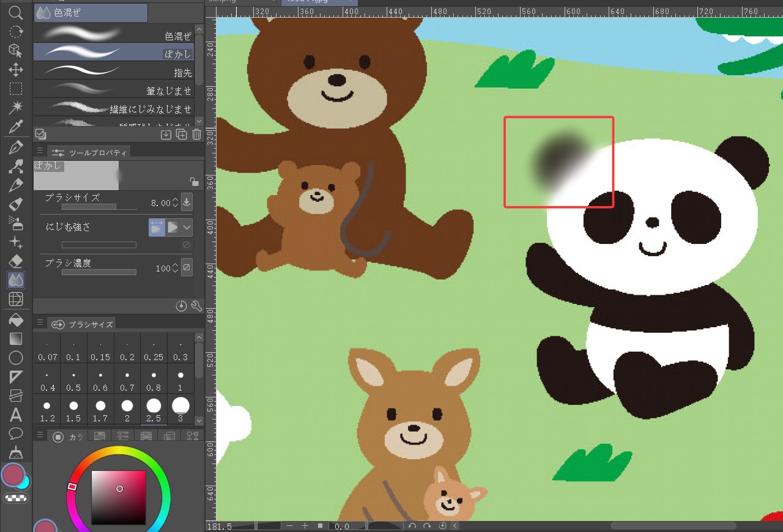This screenshot has height=532, width=783.
Task: Select the Fill bucket tool
Action: [x=16, y=319]
